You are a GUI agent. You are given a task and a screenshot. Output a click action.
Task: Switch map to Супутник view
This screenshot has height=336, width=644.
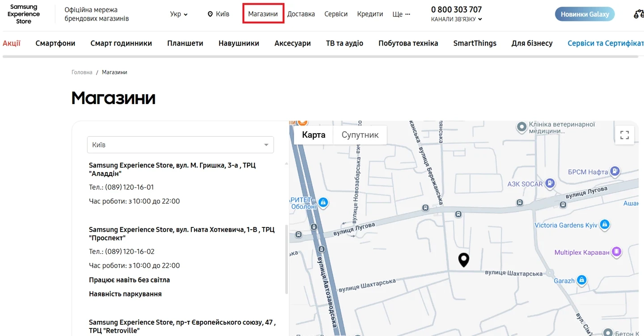[360, 135]
